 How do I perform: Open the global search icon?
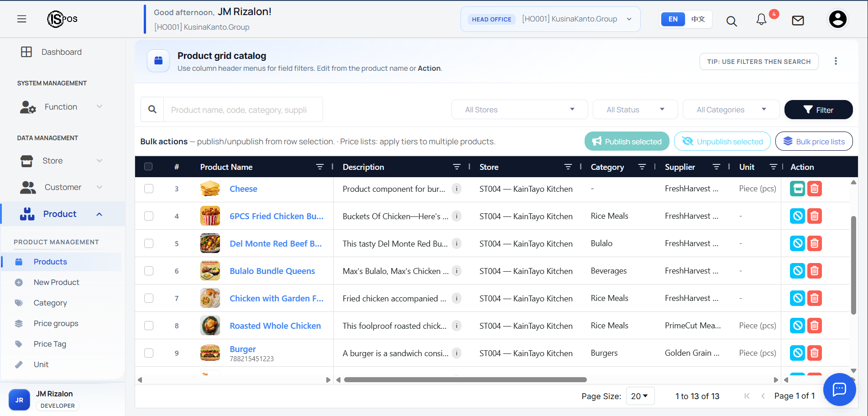(732, 21)
